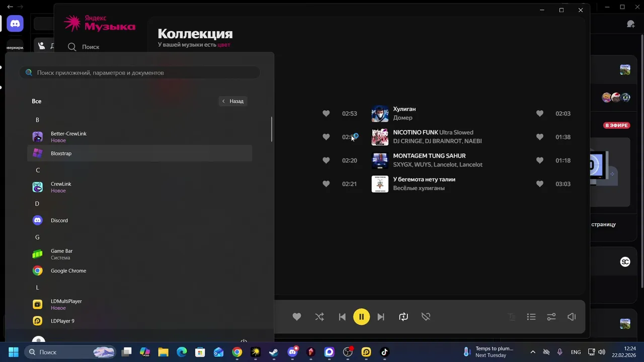Toggle repeat-one mode in player
The image size is (644, 362).
pos(404,317)
